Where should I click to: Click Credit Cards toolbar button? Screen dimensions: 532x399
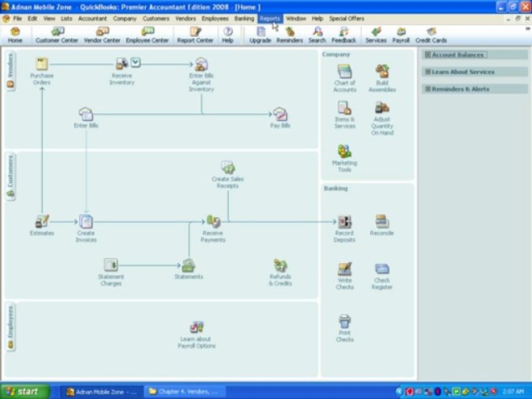coord(431,35)
